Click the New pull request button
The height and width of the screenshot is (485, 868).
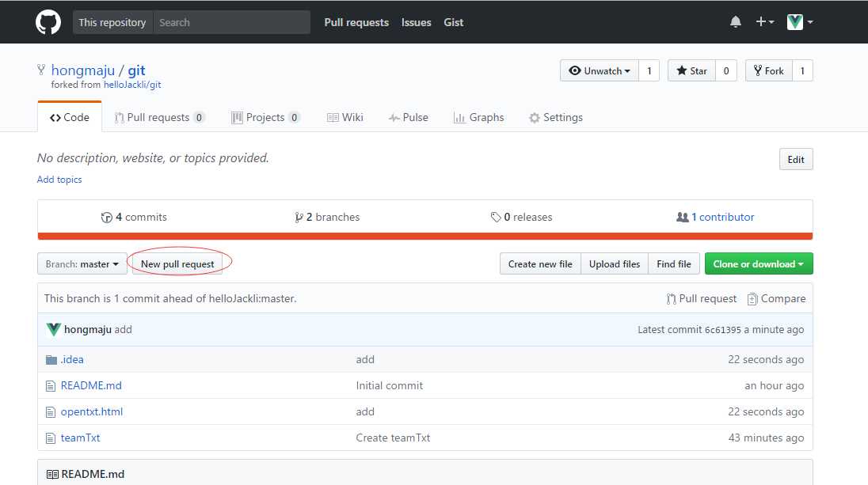(x=177, y=263)
